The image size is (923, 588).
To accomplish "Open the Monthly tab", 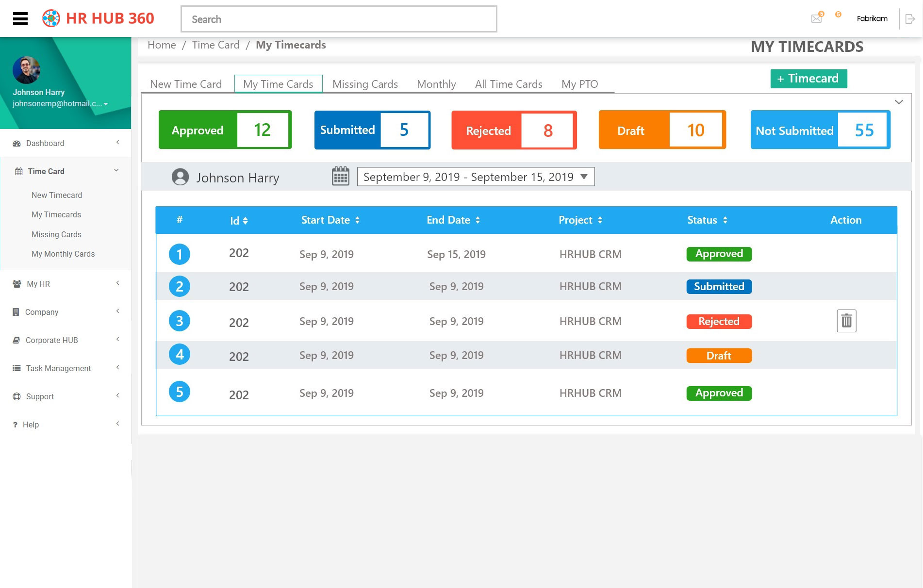I will point(436,84).
